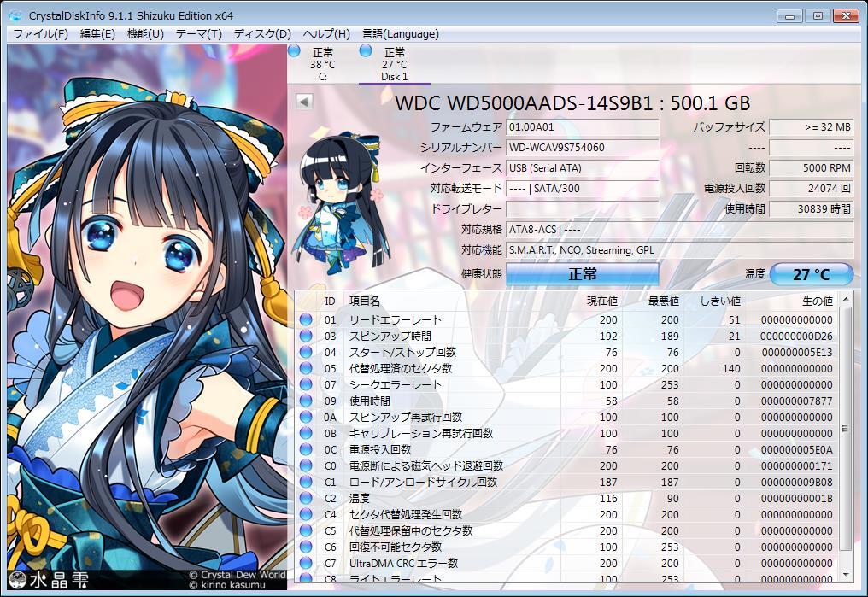The height and width of the screenshot is (597, 868).
Task: Open the 言語(Language) menu
Action: tap(400, 34)
